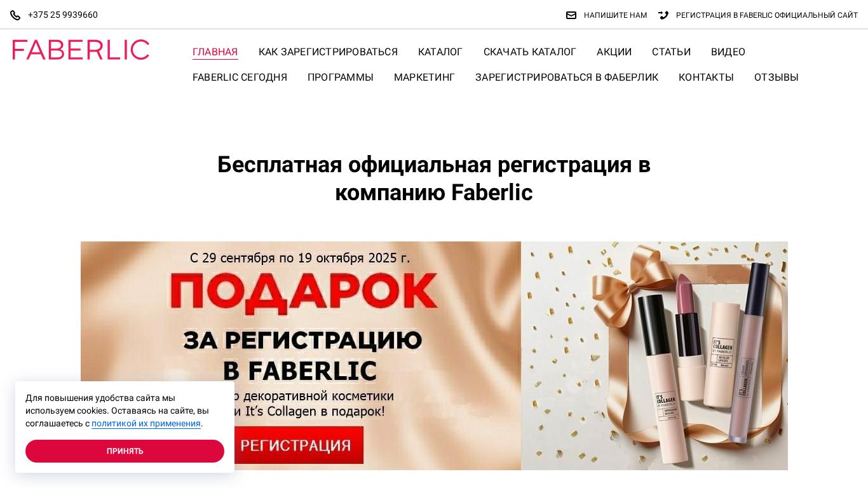Click the collagen cosmetics gift image
This screenshot has height=488, width=868.
[654, 356]
